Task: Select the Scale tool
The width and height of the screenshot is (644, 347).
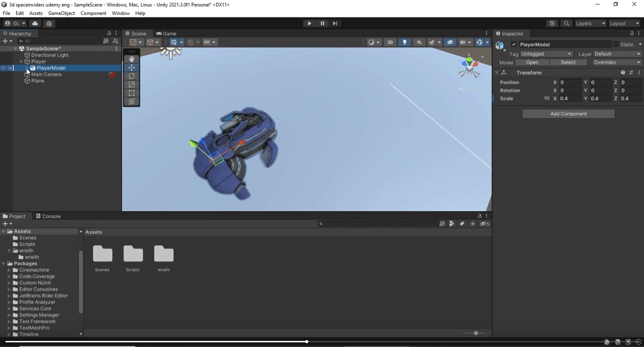Action: (132, 84)
